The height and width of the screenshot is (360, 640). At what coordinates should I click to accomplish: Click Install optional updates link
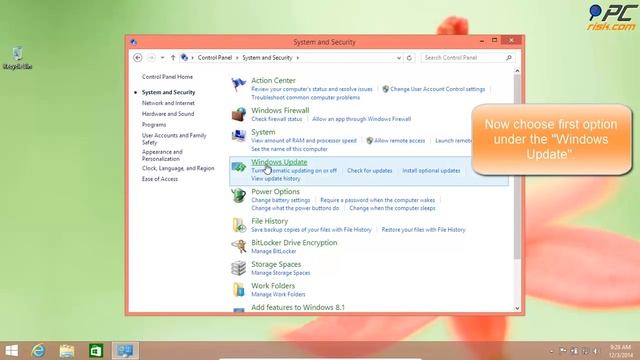point(431,171)
